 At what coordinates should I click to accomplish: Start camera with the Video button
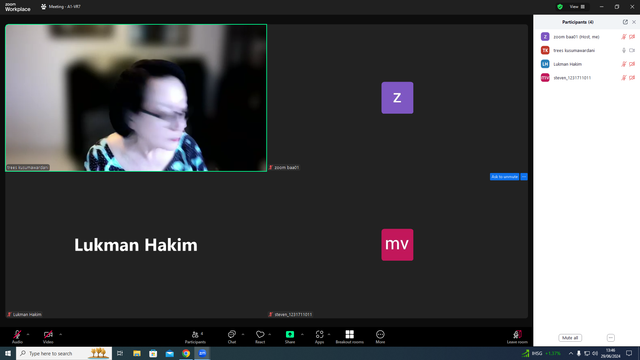48,337
